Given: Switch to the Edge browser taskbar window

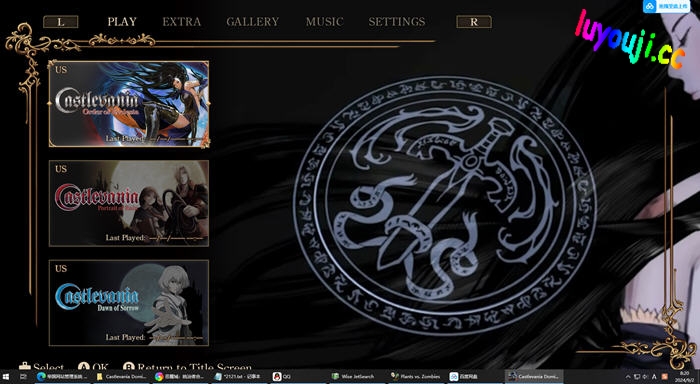Looking at the screenshot, I should click(x=62, y=377).
